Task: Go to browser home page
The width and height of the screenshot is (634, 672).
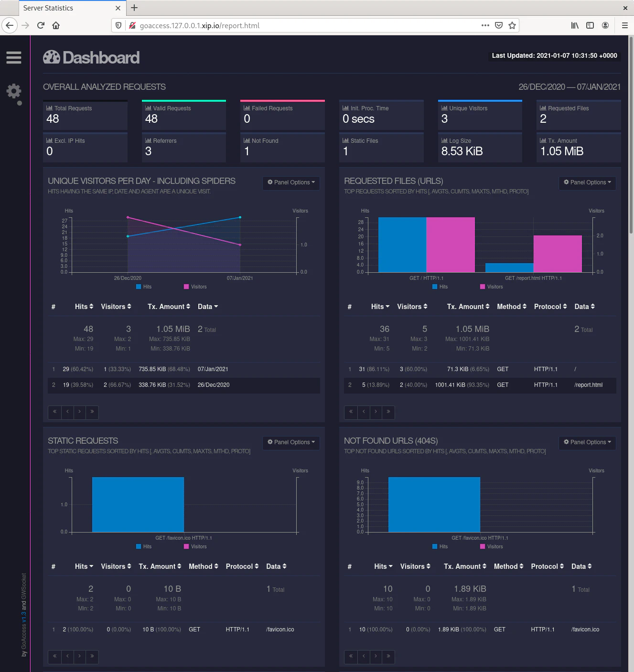Action: [56, 25]
